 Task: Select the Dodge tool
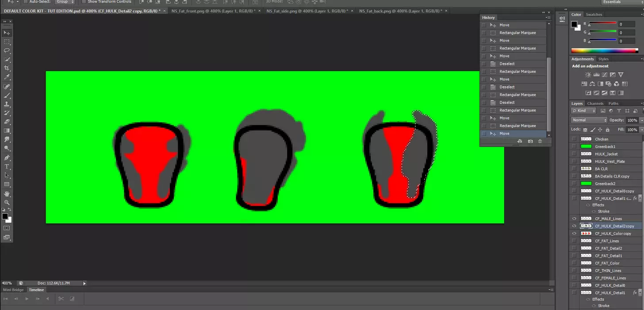[7, 148]
